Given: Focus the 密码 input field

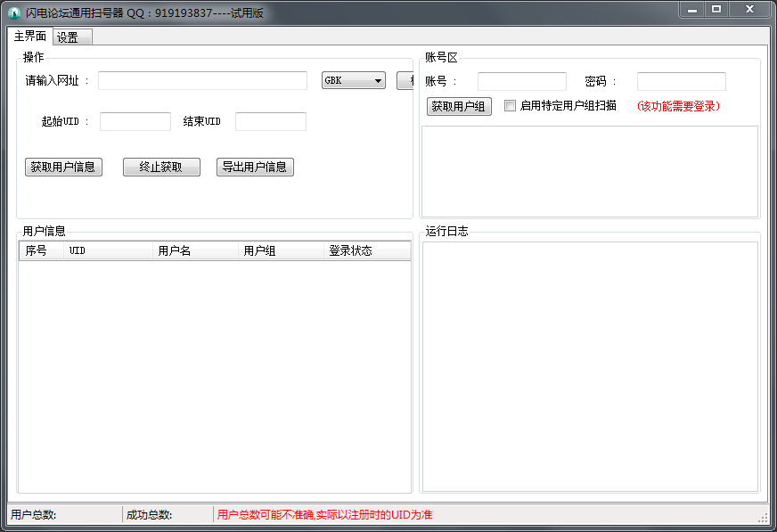Looking at the screenshot, I should [682, 81].
